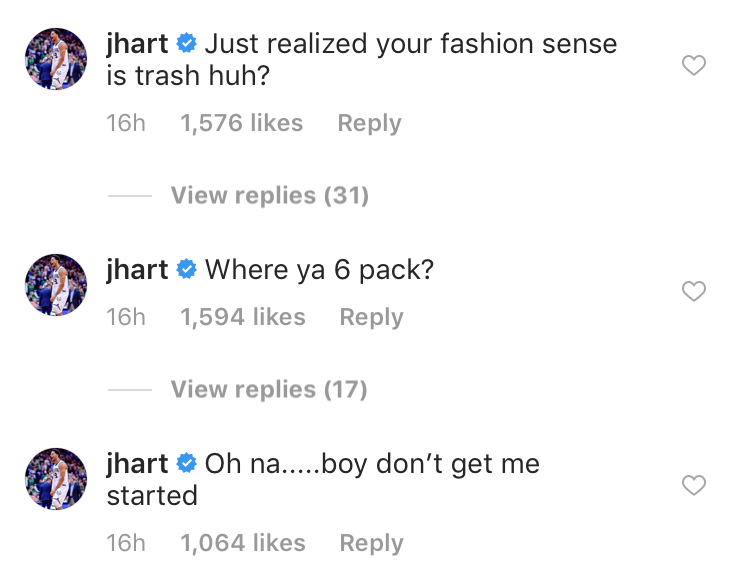Viewport: 750px width, 576px height.
Task: Like the "boy don't get me started" comment
Action: 694,485
